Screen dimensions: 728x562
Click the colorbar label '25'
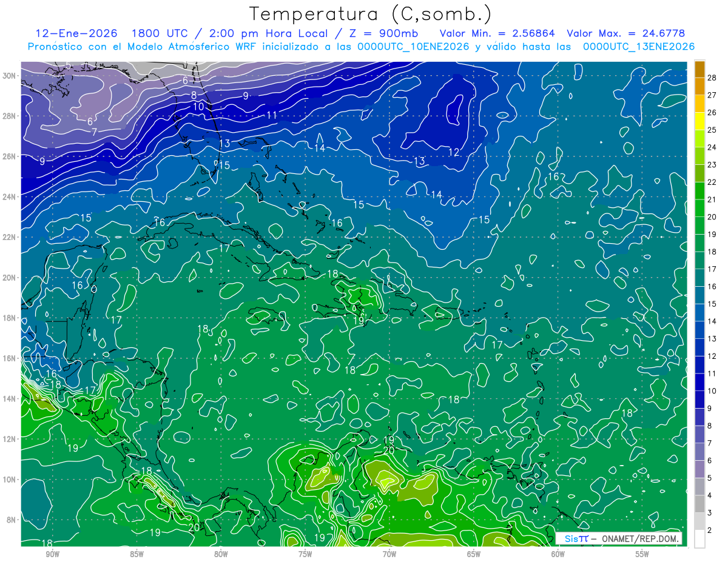pos(712,129)
